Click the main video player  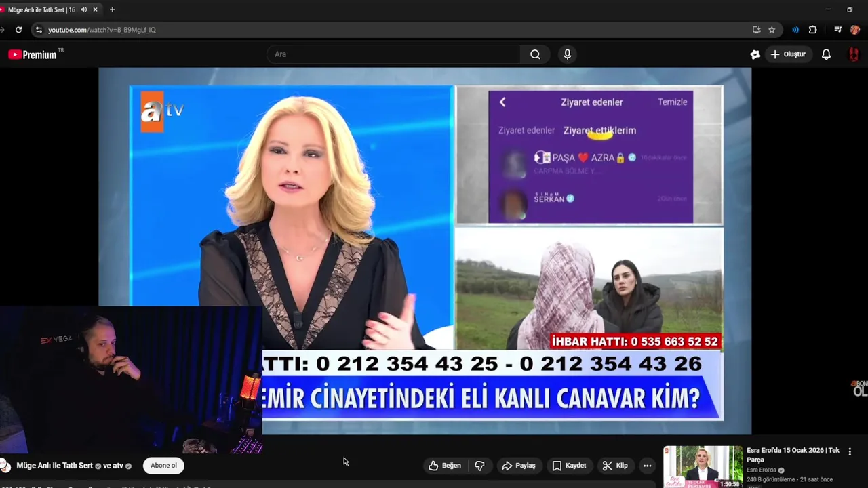(425, 251)
